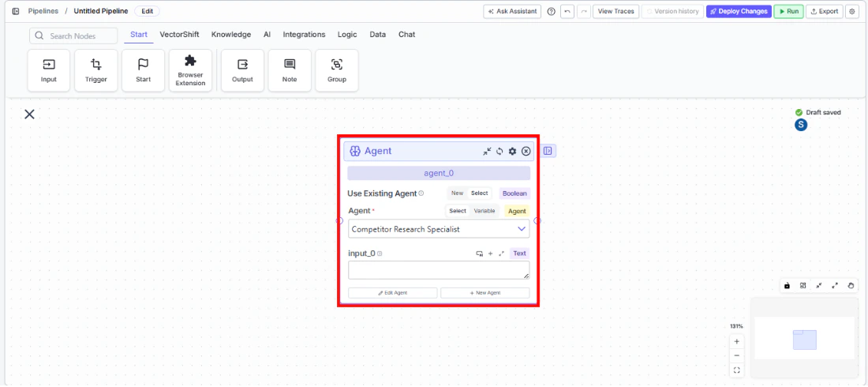
Task: Click the Edit Agent button
Action: [392, 293]
